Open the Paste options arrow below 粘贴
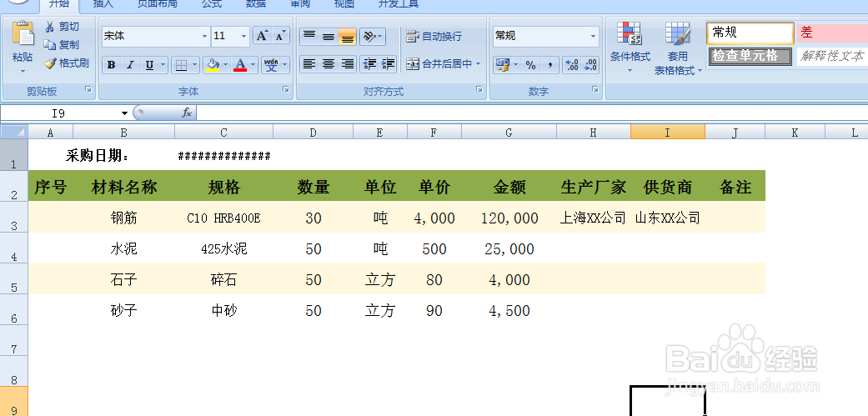This screenshot has height=416, width=868. (23, 71)
